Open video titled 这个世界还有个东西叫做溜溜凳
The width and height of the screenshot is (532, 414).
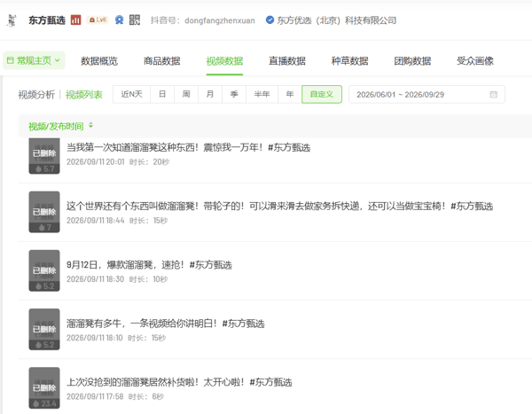[x=279, y=206]
